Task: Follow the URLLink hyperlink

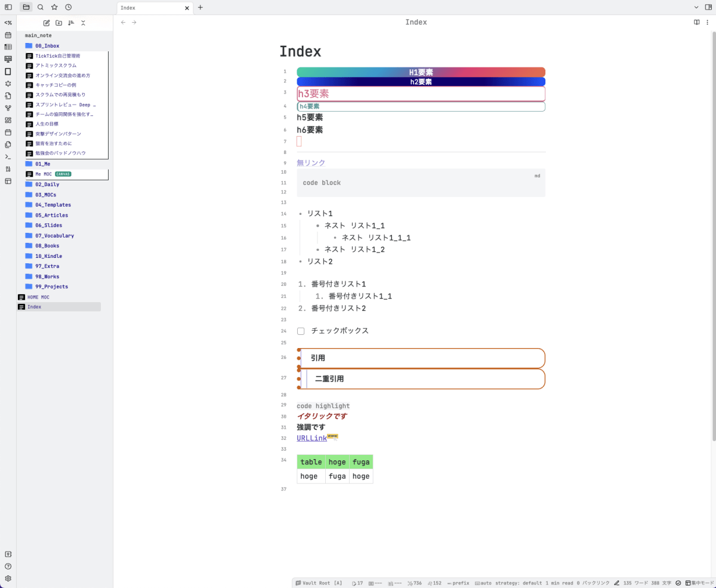Action: 311,438
